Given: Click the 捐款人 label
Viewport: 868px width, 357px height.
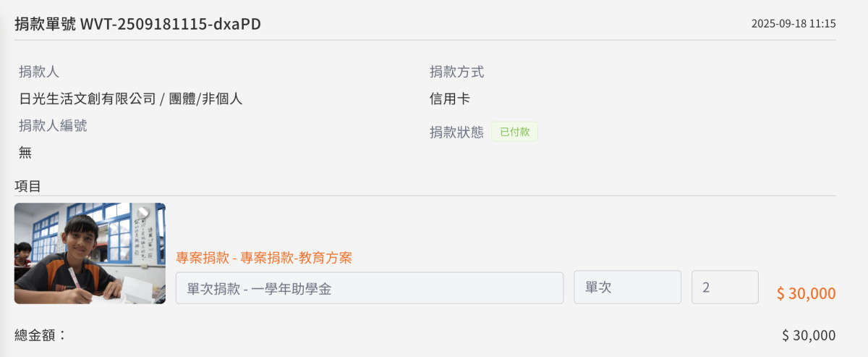Looking at the screenshot, I should coord(39,72).
